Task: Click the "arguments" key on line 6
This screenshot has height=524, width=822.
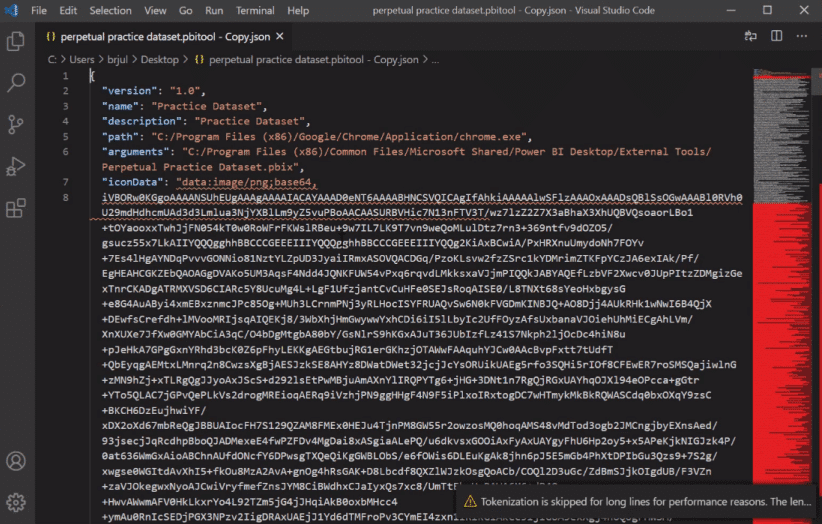Action: pos(135,151)
